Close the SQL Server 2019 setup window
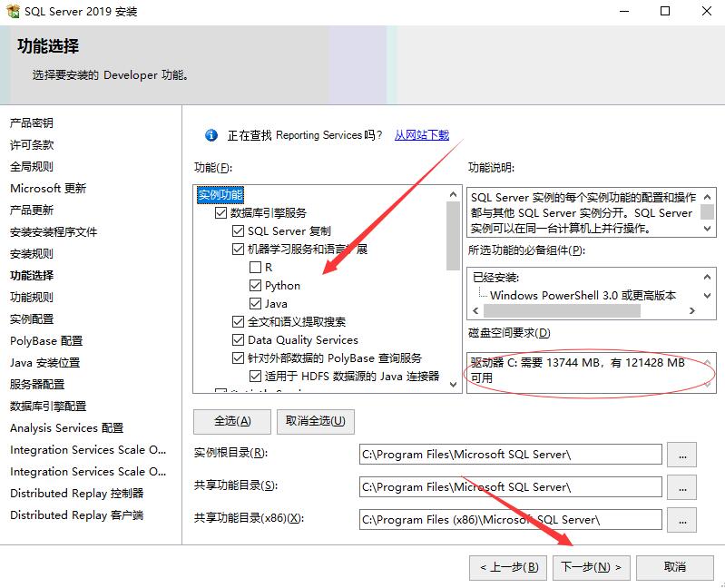 707,11
